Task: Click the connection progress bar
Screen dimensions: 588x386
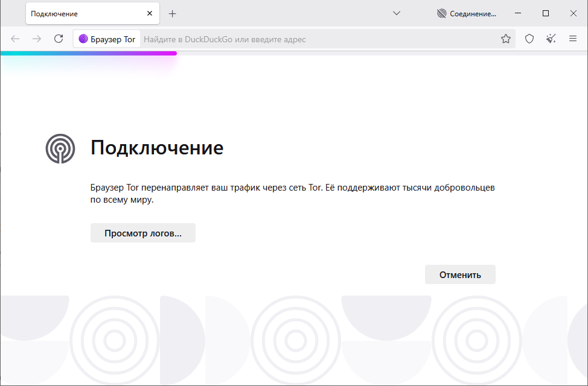Action: click(294, 53)
